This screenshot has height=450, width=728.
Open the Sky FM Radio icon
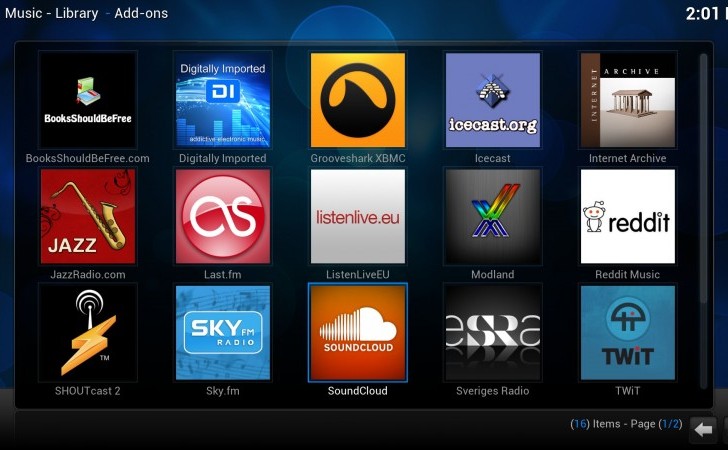tap(223, 333)
